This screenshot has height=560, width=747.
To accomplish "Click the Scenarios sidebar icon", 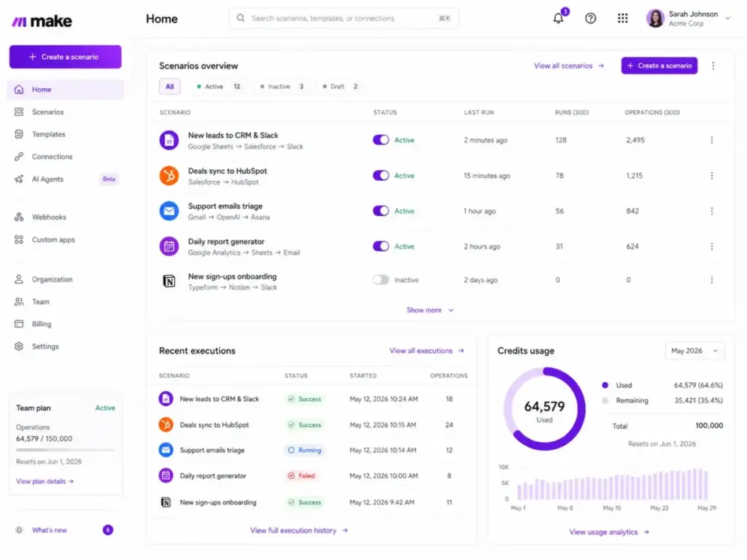I will coord(19,112).
